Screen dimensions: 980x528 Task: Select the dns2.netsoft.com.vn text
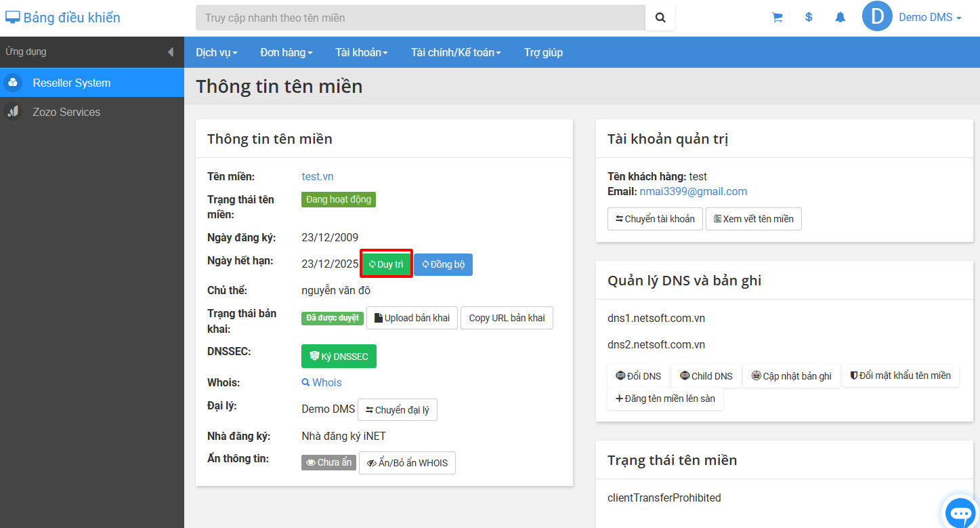(656, 344)
